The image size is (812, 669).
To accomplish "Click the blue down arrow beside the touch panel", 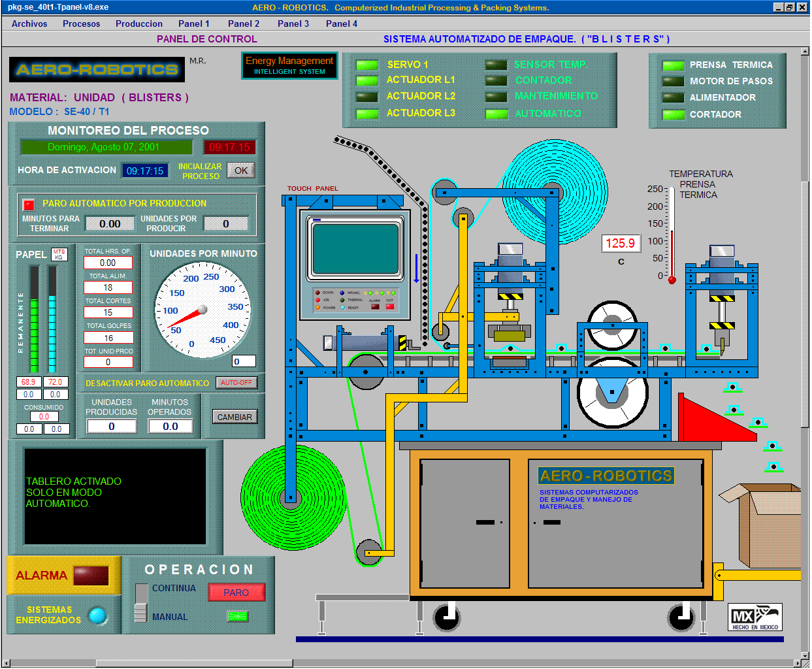I will click(x=416, y=269).
